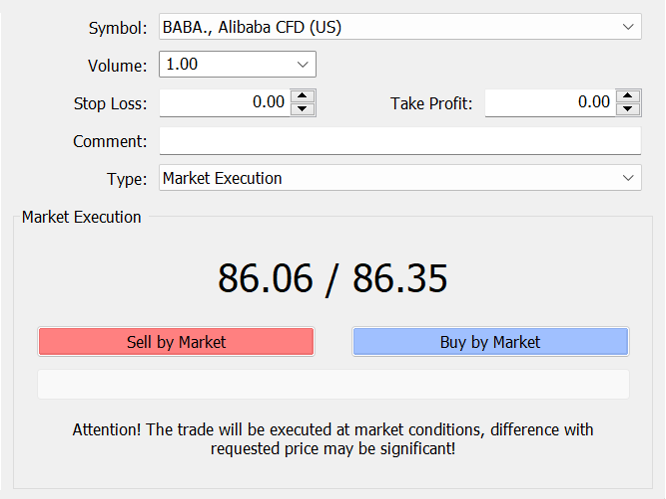Select the Volume value 1.00
This screenshot has height=499, width=666.
pos(182,65)
